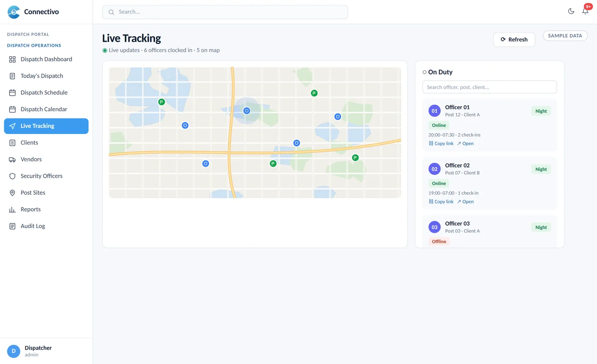Click the Live Tracking page heading
Screen dimensions: 597x364
(131, 38)
